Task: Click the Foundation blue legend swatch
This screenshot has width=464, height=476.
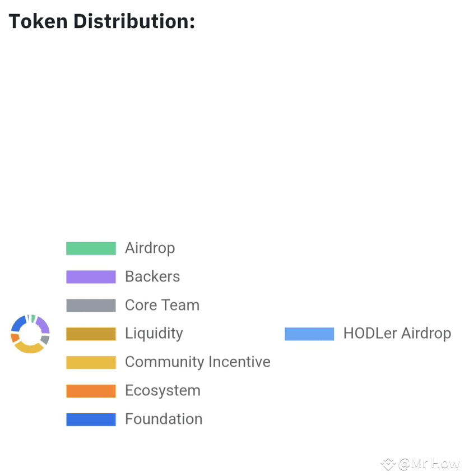Action: (91, 419)
